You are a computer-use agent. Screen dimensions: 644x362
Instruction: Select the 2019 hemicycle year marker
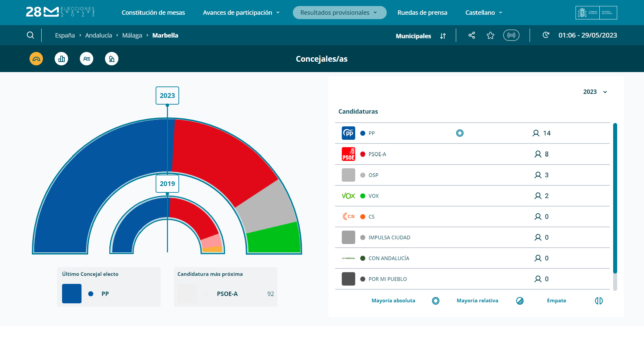[167, 184]
